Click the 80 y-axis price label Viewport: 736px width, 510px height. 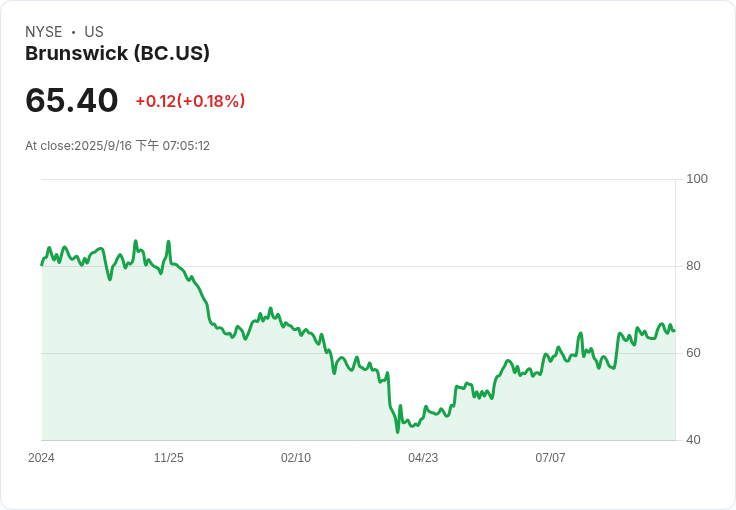(692, 266)
